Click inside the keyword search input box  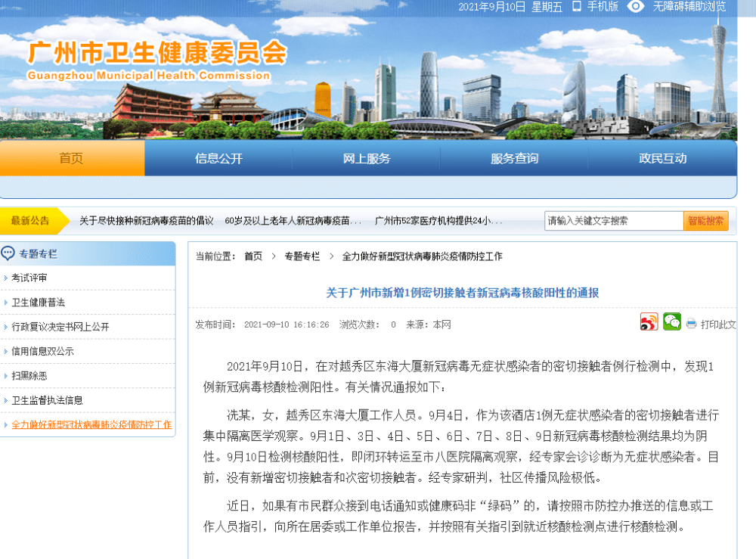(x=612, y=220)
